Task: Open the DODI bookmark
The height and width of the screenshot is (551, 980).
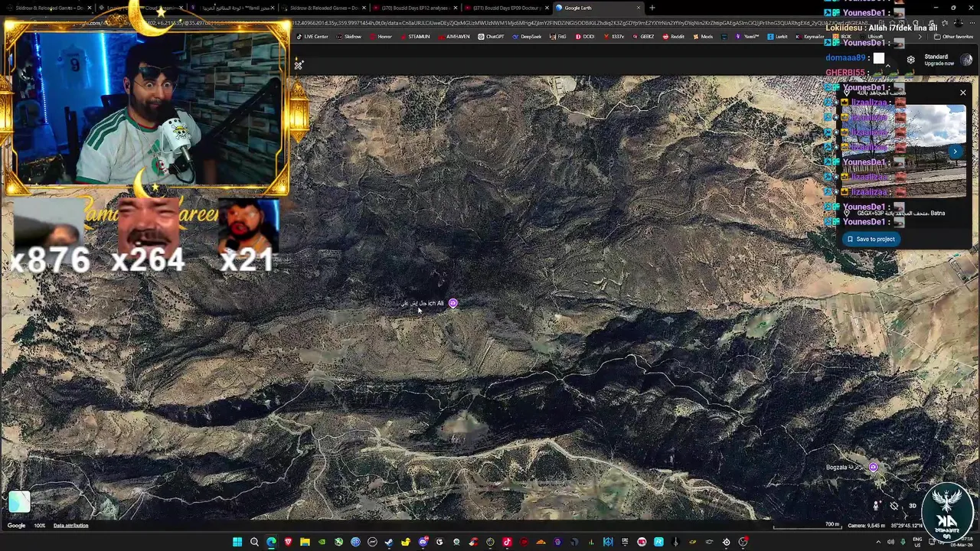Action: coord(584,37)
